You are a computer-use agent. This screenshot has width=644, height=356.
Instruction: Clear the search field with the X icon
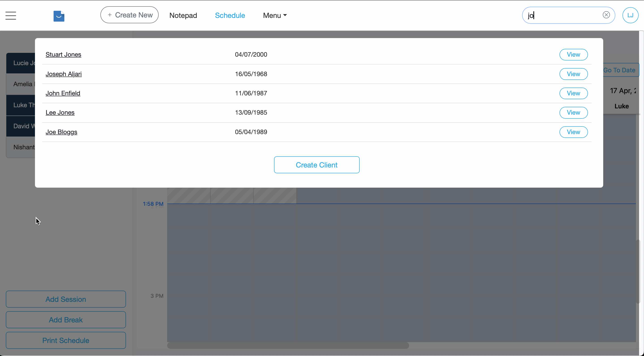point(606,15)
